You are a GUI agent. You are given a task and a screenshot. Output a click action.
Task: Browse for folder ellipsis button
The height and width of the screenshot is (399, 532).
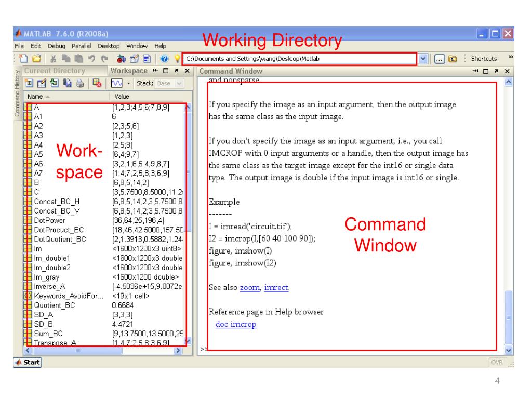439,59
